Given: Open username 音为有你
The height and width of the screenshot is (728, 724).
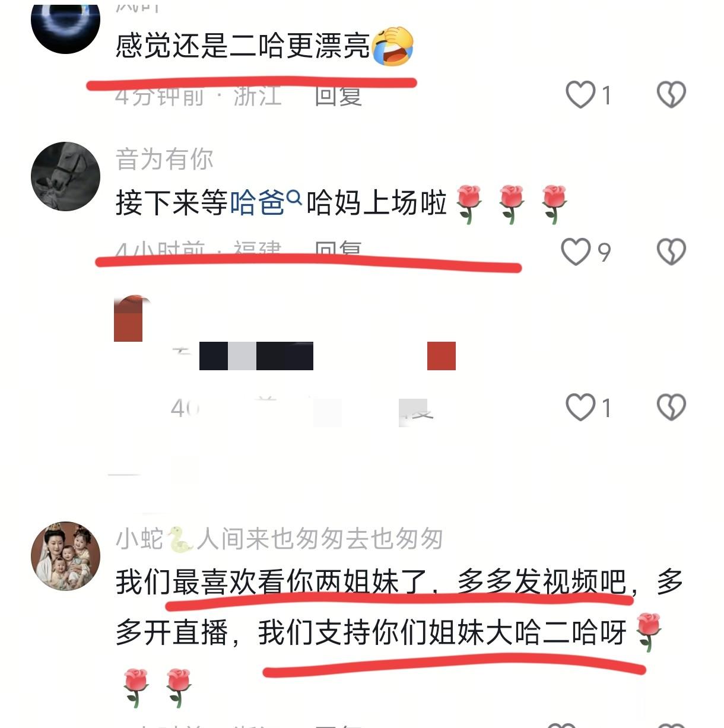Looking at the screenshot, I should tap(164, 159).
